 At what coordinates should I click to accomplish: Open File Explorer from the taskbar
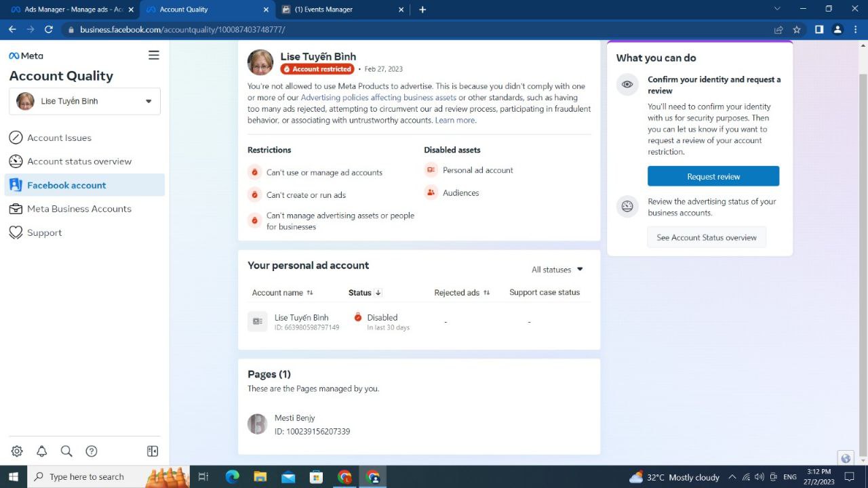[260, 476]
